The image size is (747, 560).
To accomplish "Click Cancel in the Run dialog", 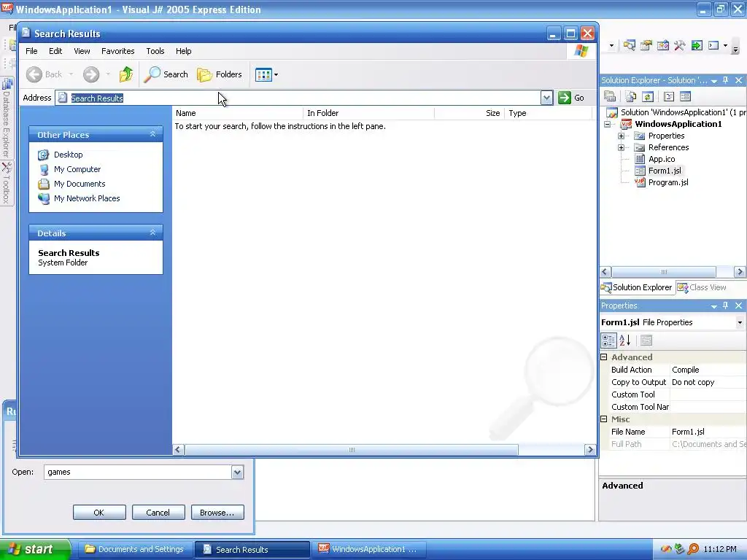I will pyautogui.click(x=158, y=513).
